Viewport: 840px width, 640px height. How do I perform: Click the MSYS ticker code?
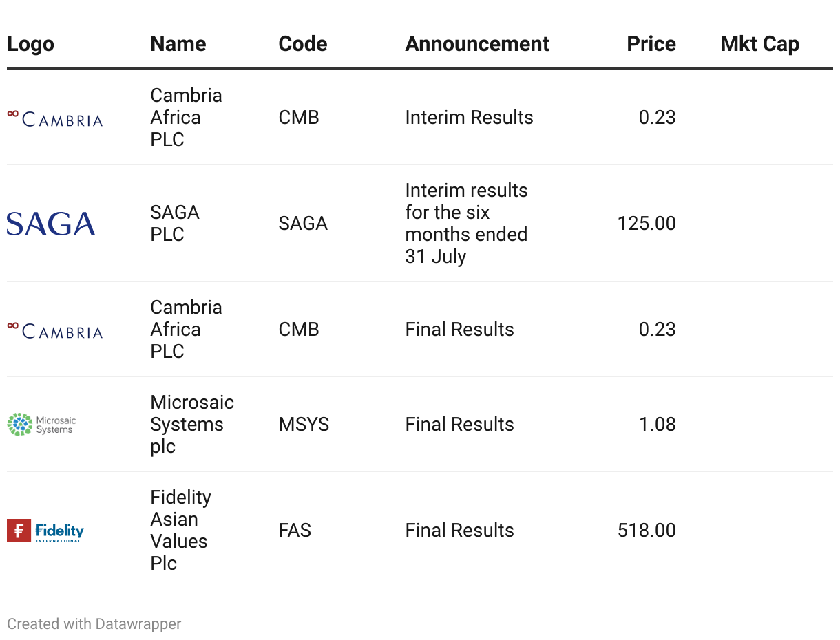[304, 425]
